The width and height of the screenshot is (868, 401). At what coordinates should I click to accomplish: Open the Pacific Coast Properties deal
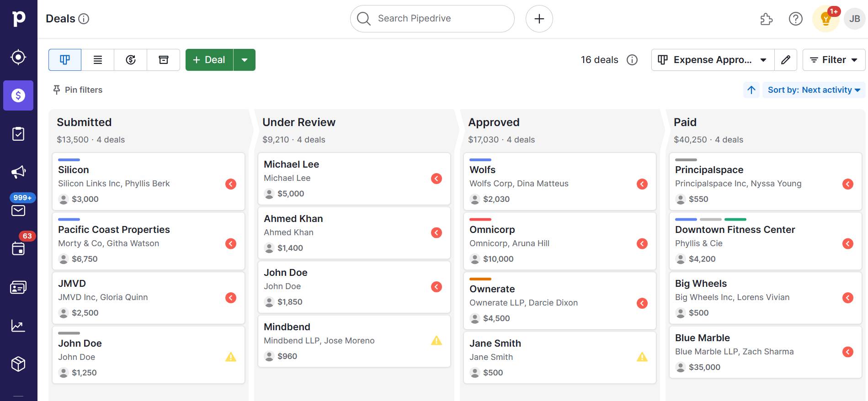point(149,241)
